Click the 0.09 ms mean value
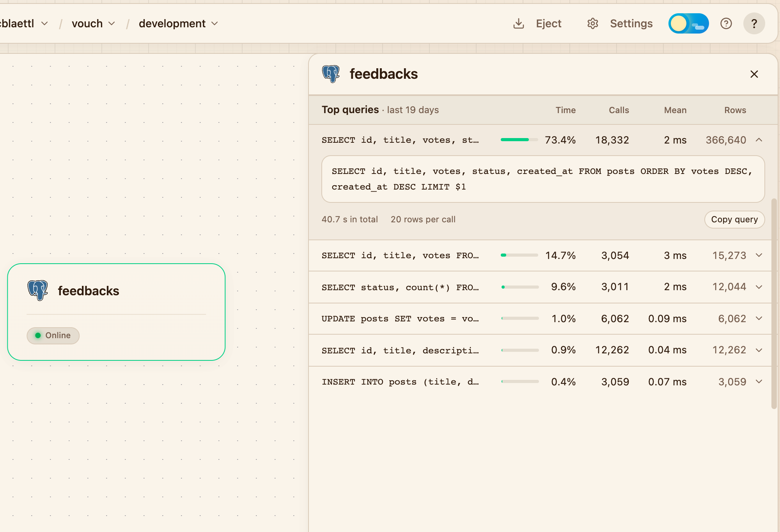 pos(667,319)
